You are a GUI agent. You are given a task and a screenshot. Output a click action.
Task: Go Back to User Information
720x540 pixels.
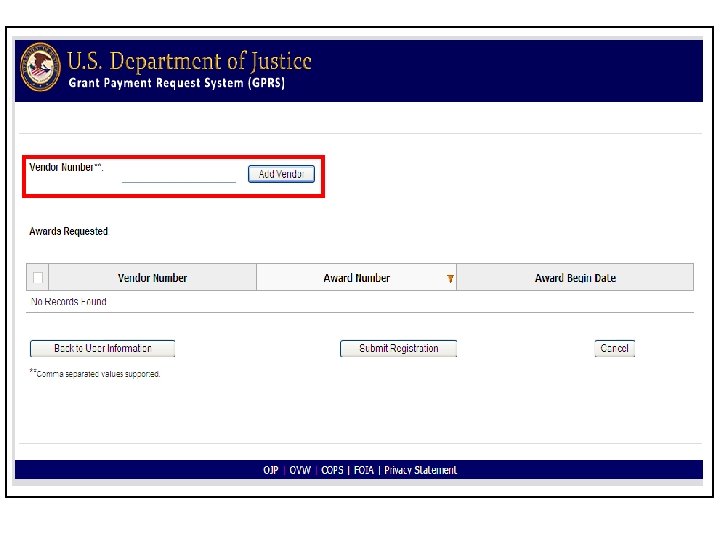(x=102, y=348)
